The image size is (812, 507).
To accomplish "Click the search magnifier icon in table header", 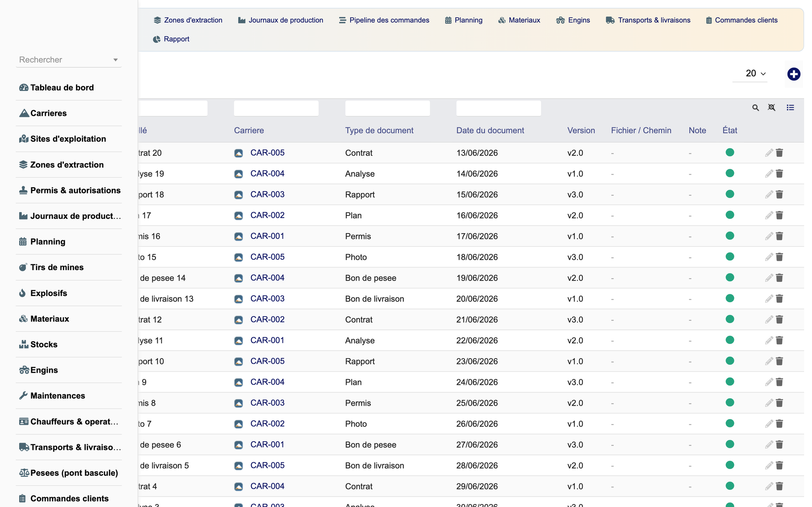I will (755, 108).
